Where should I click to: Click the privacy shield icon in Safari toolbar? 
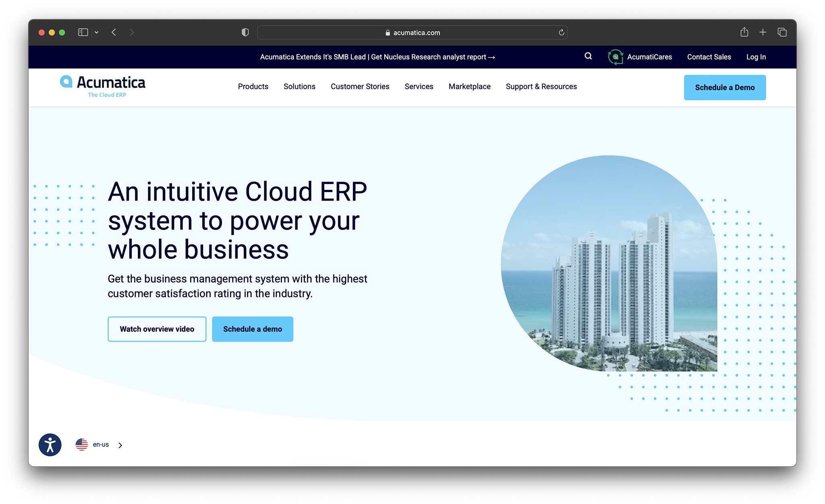(245, 32)
